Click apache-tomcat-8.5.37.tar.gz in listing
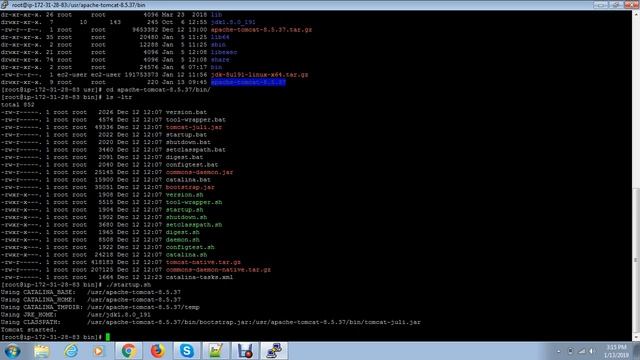This screenshot has height=360, width=640. click(x=261, y=30)
